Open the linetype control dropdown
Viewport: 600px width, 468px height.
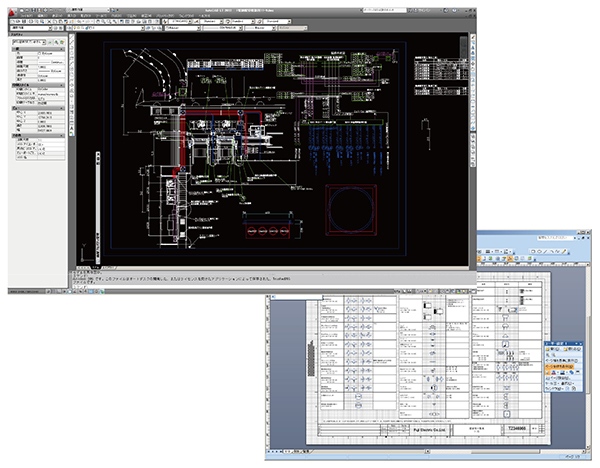point(223,28)
